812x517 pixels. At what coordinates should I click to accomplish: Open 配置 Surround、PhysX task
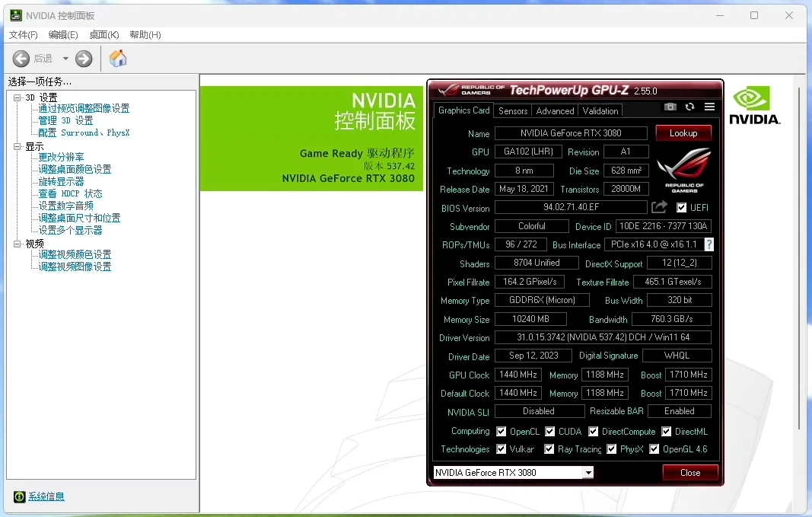(84, 132)
